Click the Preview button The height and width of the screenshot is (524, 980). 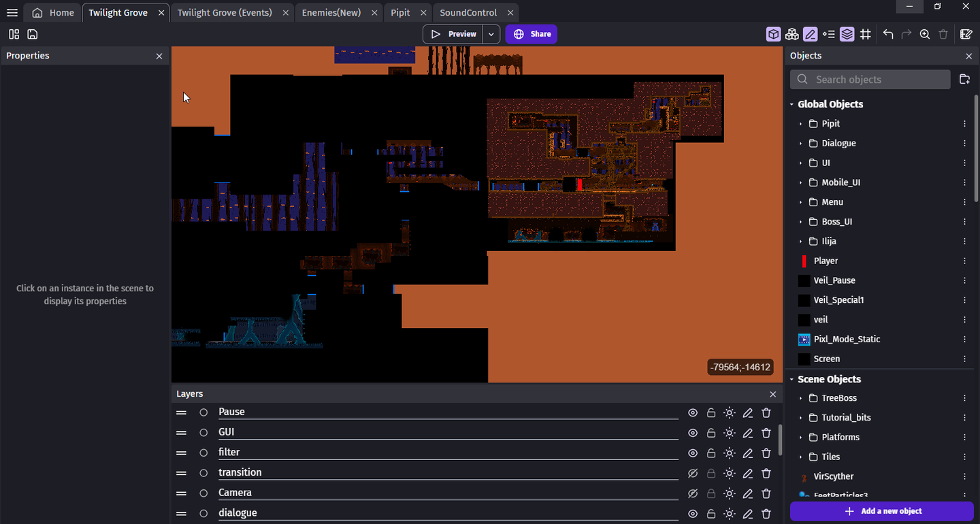tap(453, 34)
